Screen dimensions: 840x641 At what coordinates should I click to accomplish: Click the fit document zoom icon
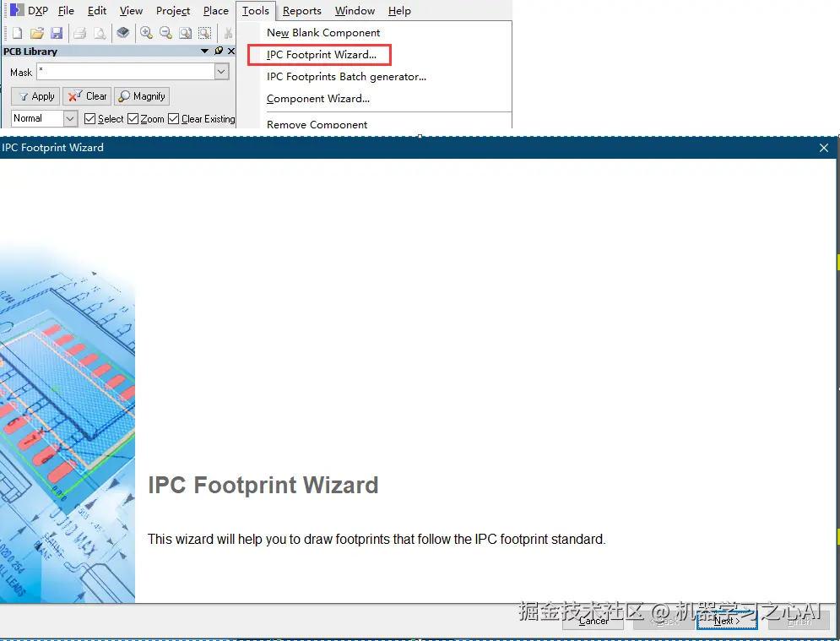click(186, 33)
